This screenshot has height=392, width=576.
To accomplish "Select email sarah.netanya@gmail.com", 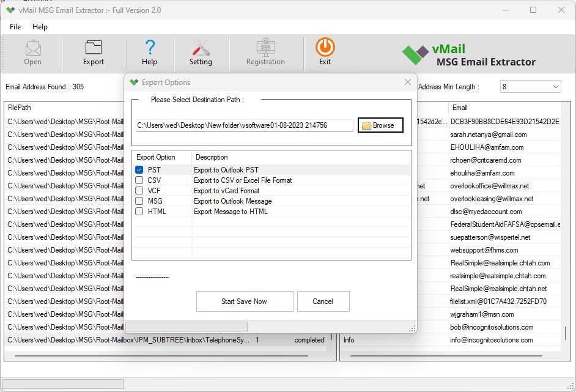I will 488,135.
